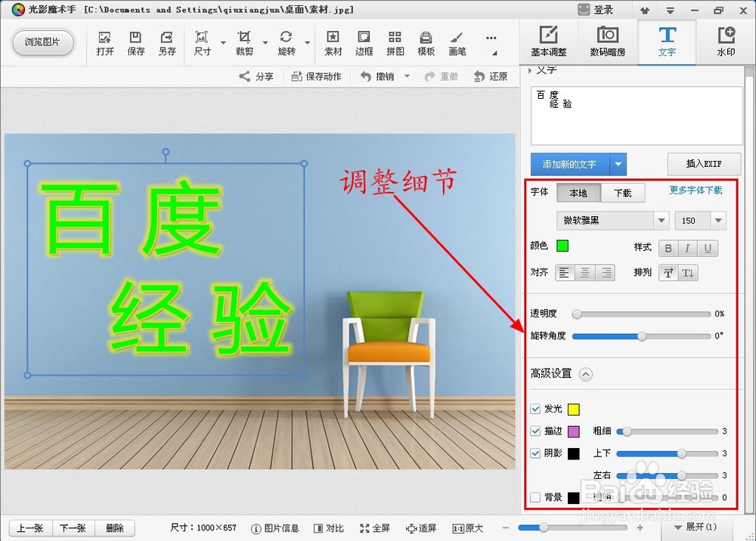Enable the 背景 (background) checkbox
This screenshot has height=541, width=756.
(x=535, y=497)
